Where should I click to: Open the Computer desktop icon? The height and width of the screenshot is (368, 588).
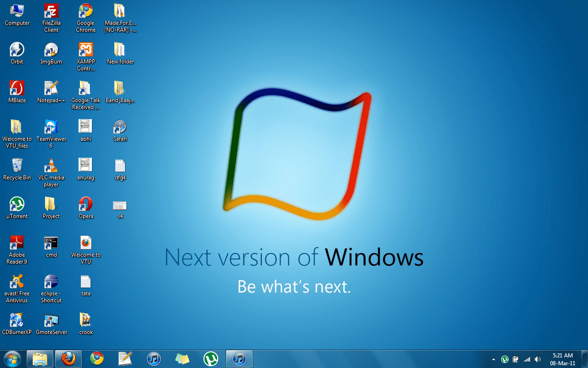coord(17,15)
